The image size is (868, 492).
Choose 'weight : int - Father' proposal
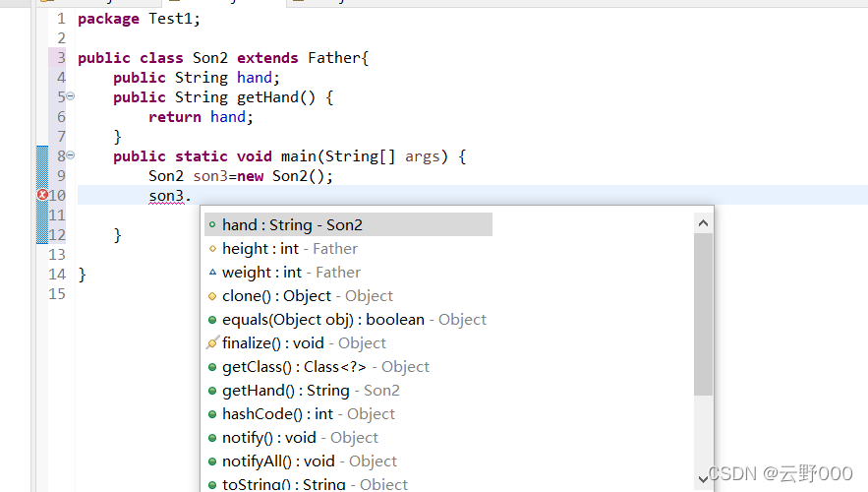(x=291, y=273)
